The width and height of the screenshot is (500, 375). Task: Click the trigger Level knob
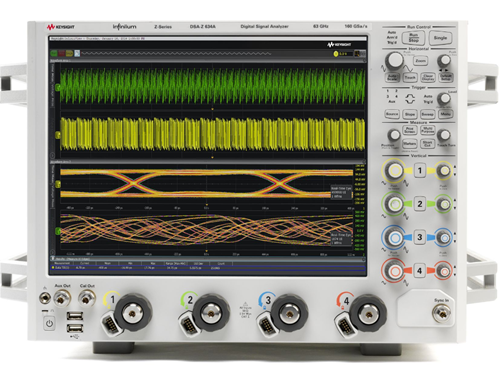(x=444, y=98)
